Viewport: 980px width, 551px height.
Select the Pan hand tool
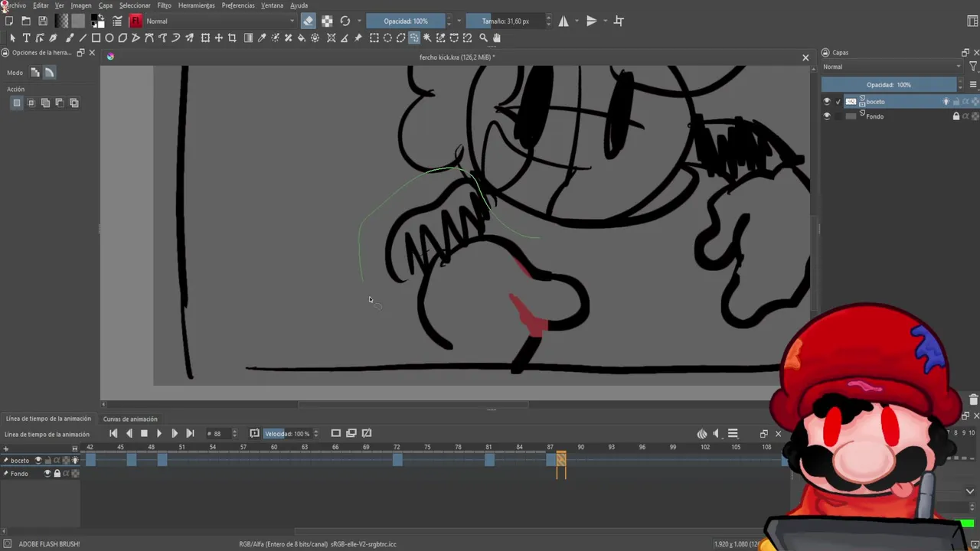tap(497, 37)
